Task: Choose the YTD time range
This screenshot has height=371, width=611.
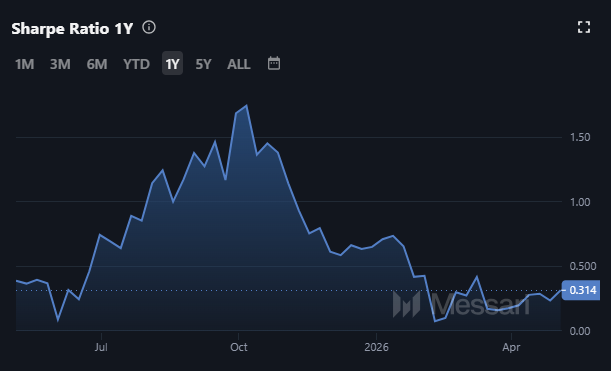Action: pyautogui.click(x=136, y=64)
